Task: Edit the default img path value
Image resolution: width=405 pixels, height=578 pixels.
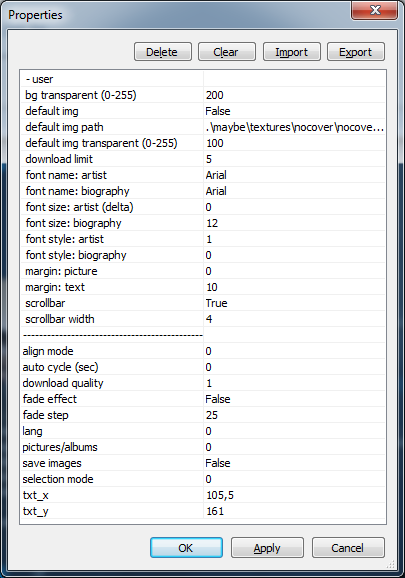Action: [x=294, y=127]
